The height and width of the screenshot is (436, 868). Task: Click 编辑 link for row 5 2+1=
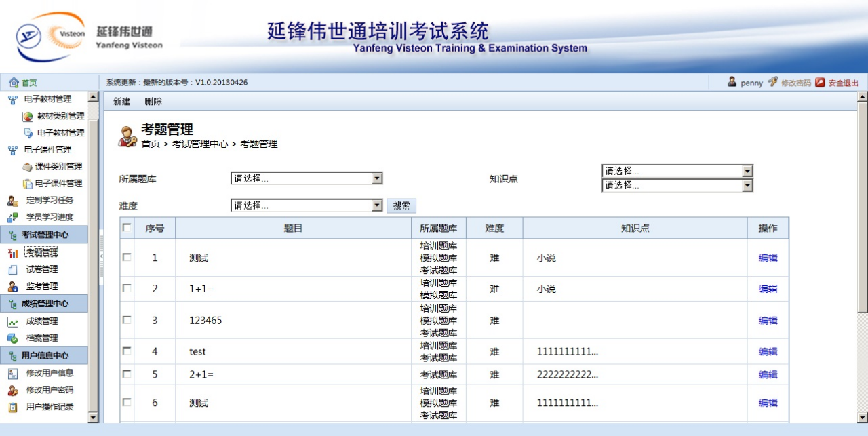click(x=768, y=374)
